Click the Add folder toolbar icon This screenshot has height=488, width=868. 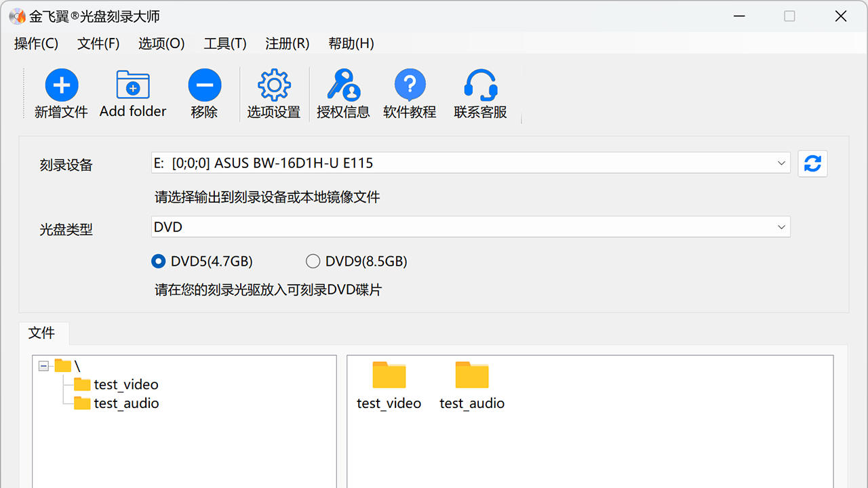pyautogui.click(x=133, y=86)
